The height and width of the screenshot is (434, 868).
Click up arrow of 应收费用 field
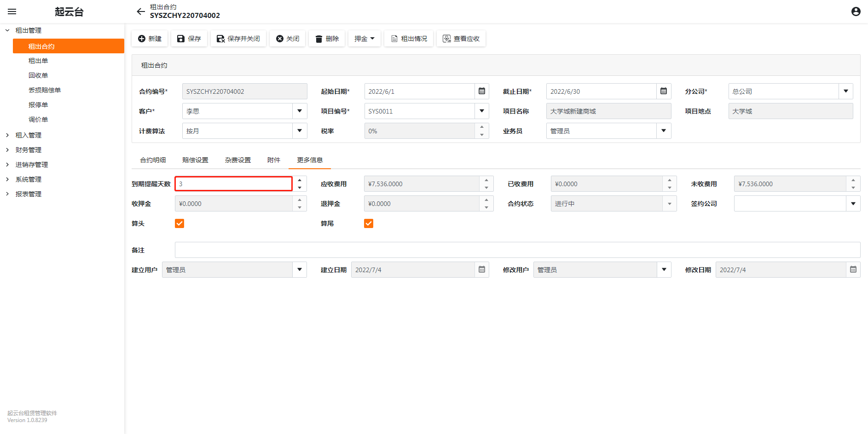[486, 180]
